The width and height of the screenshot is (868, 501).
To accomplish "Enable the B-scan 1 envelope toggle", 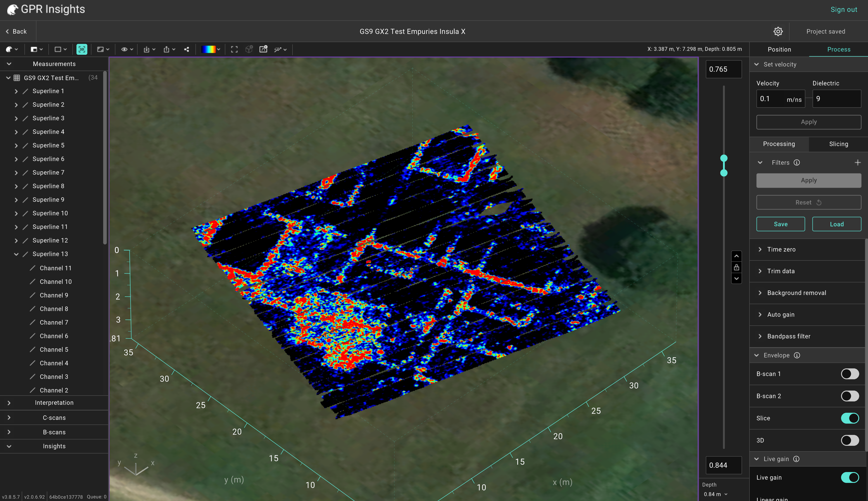I will point(850,374).
